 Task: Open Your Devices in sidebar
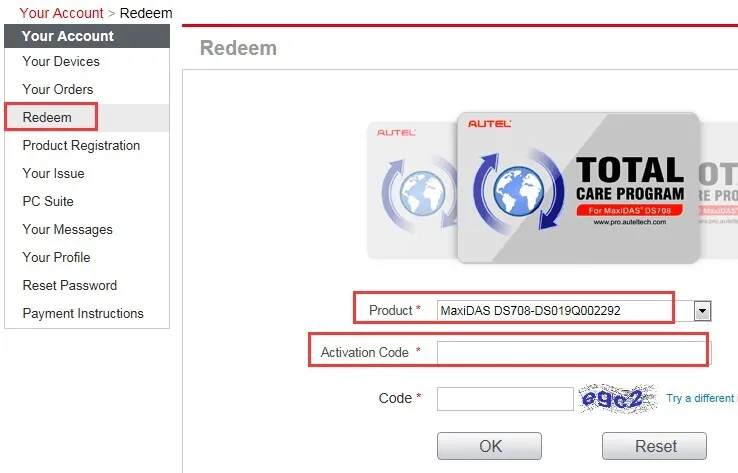pos(61,62)
